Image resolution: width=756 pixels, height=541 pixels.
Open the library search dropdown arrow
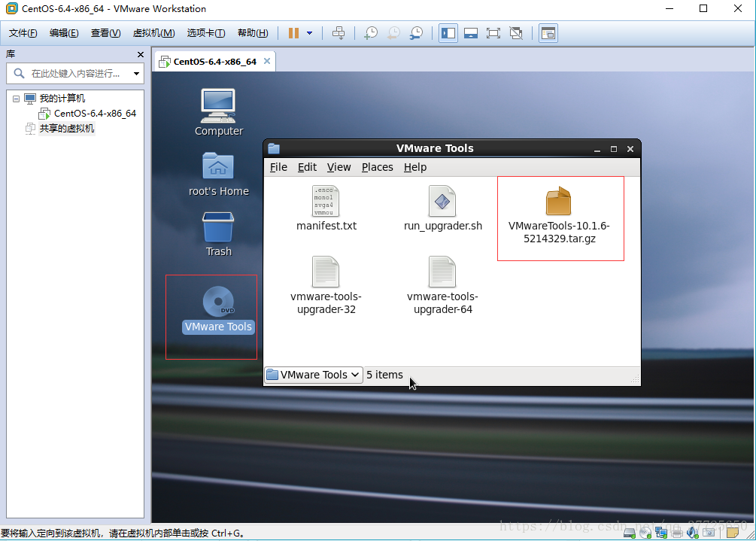point(136,74)
